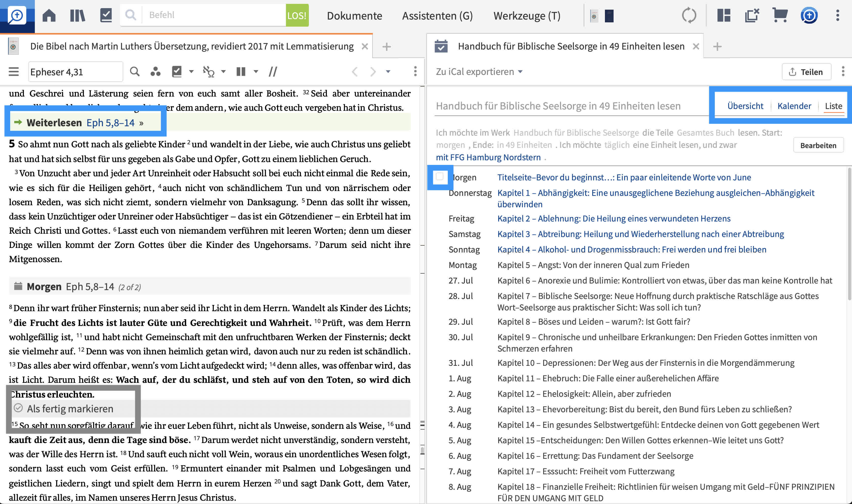Click the green LOS! button

[x=297, y=15]
